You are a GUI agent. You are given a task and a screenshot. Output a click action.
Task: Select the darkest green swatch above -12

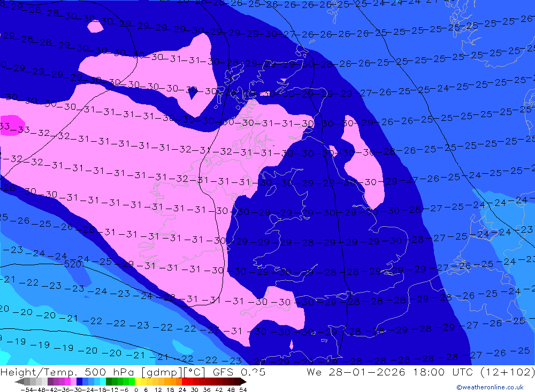pos(109,381)
